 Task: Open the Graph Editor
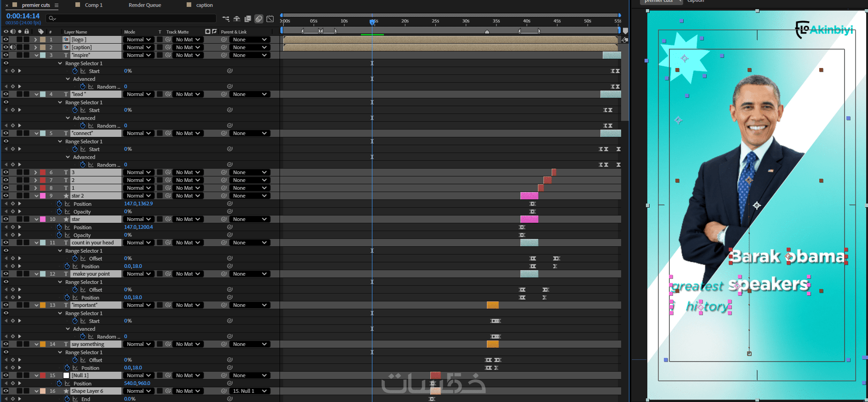click(x=270, y=19)
